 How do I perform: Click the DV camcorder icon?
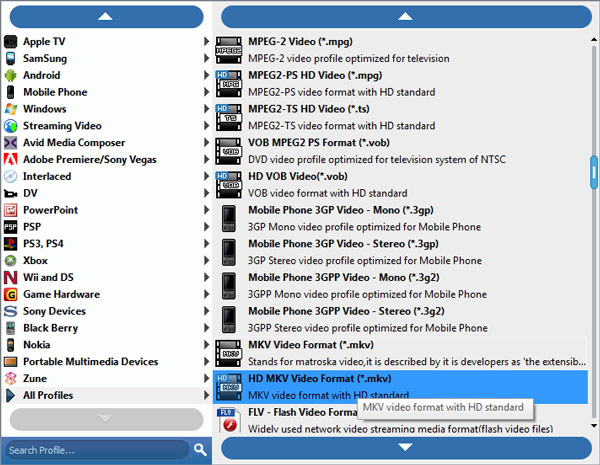tap(10, 193)
